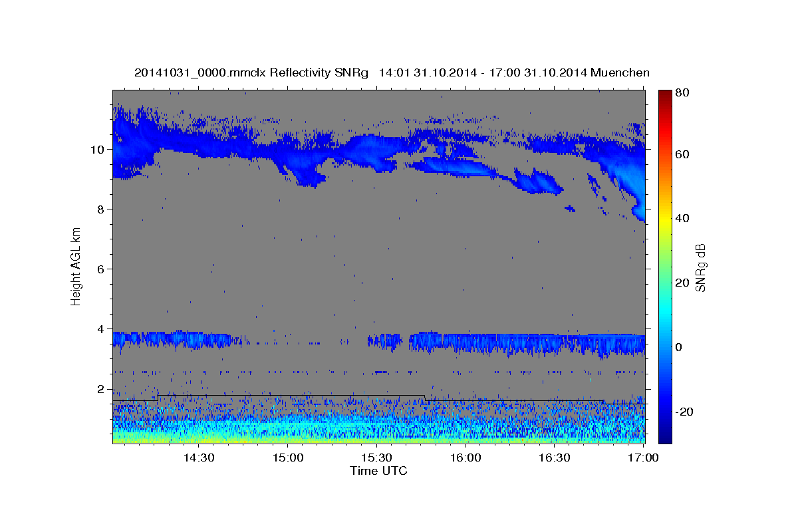798x532 pixels.
Task: Click the 16:00 time axis label
Action: tap(465, 458)
